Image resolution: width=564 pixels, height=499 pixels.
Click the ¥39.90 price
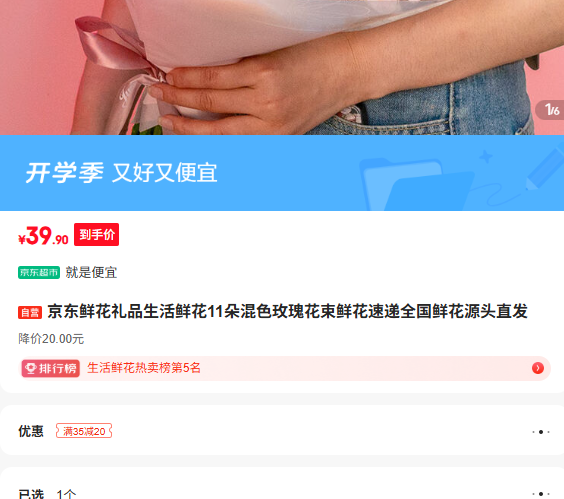coord(43,236)
